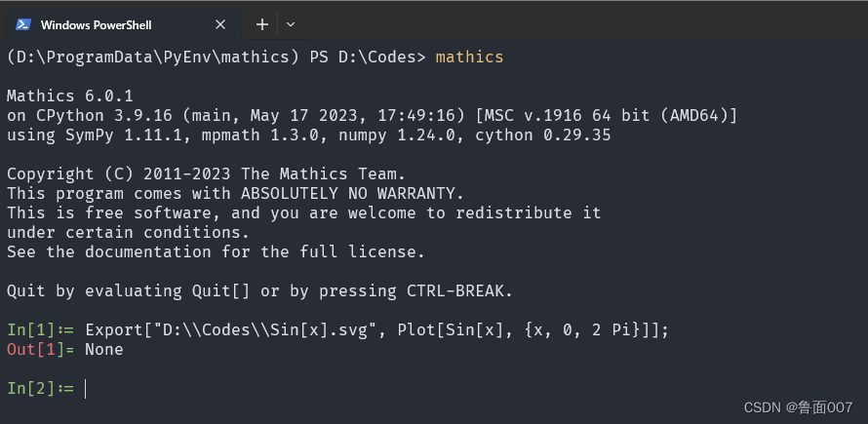The width and height of the screenshot is (868, 424).
Task: Click the None output value
Action: [103, 350]
